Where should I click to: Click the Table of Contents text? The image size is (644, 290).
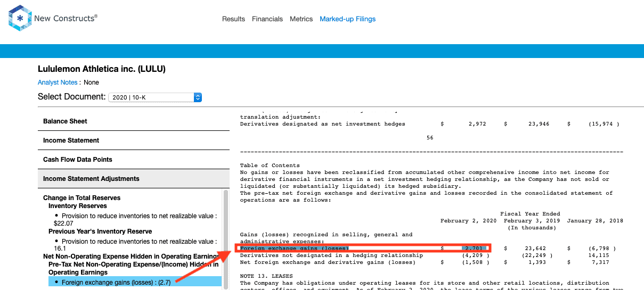(270, 165)
